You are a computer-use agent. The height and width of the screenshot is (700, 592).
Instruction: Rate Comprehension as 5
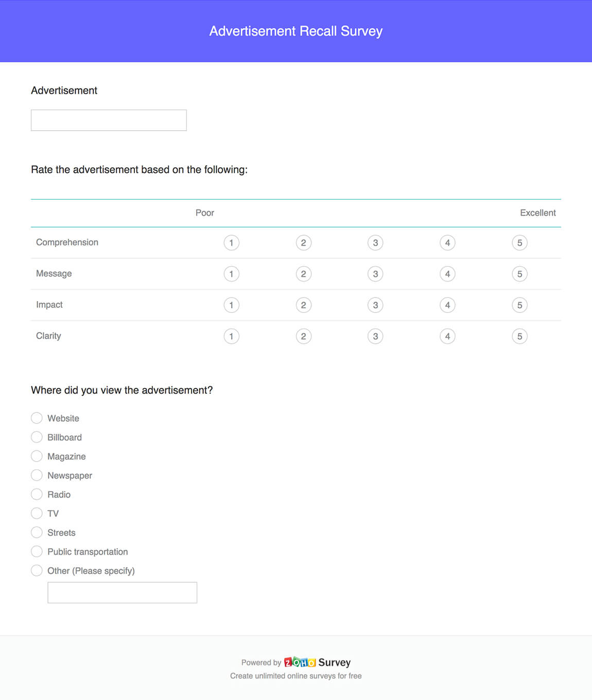pyautogui.click(x=519, y=242)
